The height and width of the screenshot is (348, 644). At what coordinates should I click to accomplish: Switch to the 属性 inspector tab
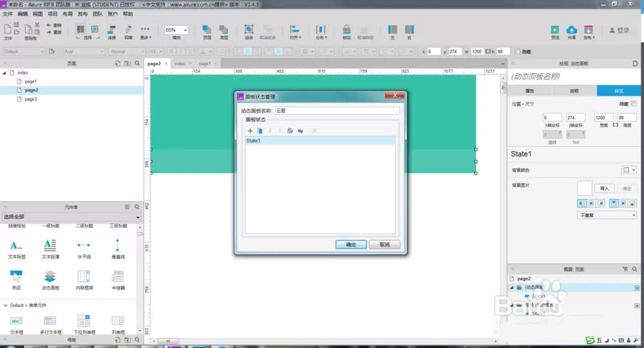530,91
